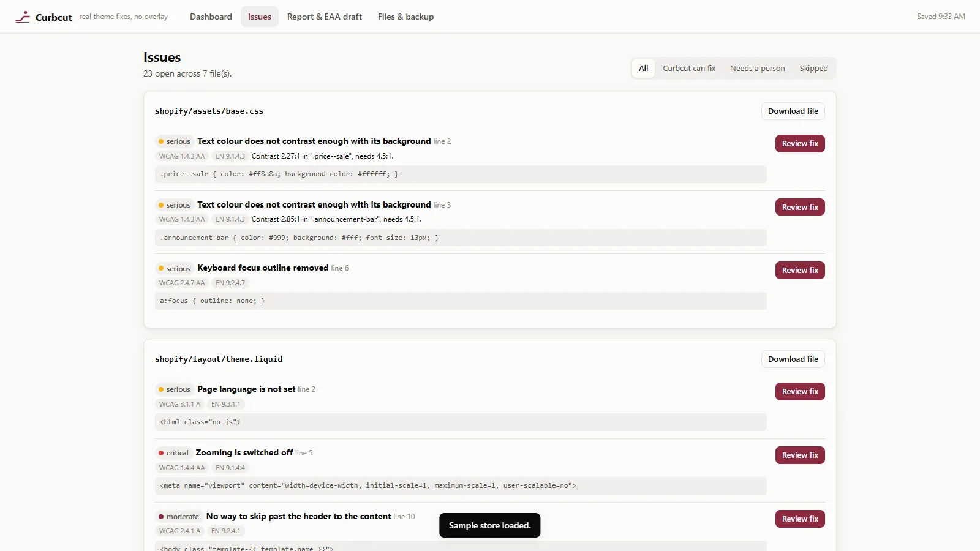The height and width of the screenshot is (551, 980).
Task: Click the critical severity badge
Action: [x=174, y=453]
